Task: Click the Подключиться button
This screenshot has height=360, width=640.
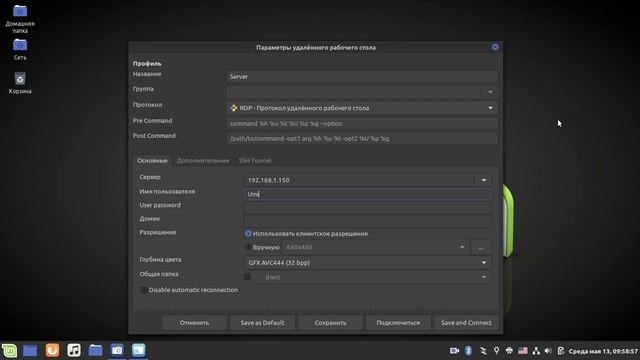Action: coord(398,322)
